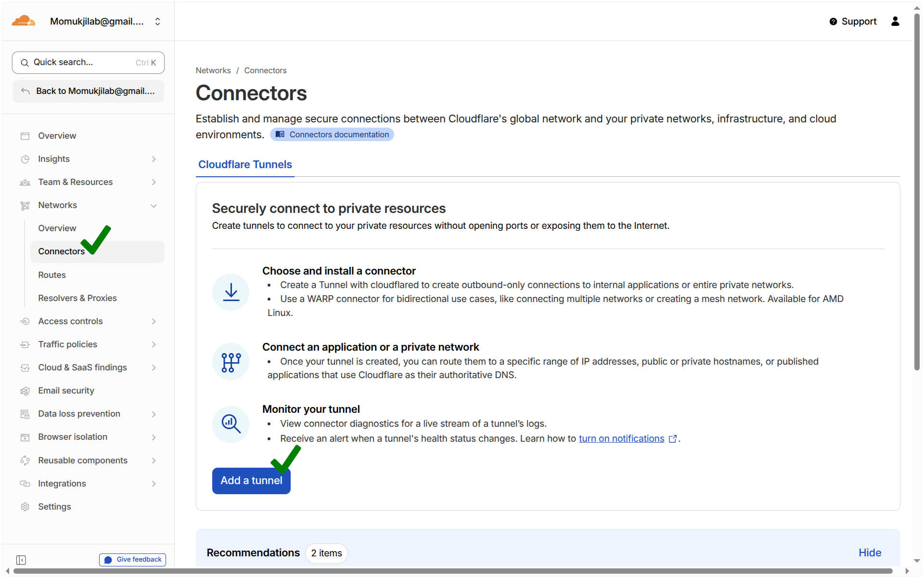Viewport: 924px width, 578px height.
Task: Open the turn on notifications link
Action: click(621, 439)
